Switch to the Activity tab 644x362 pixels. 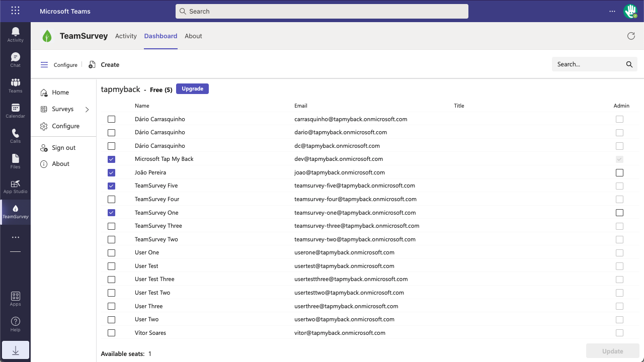tap(126, 36)
